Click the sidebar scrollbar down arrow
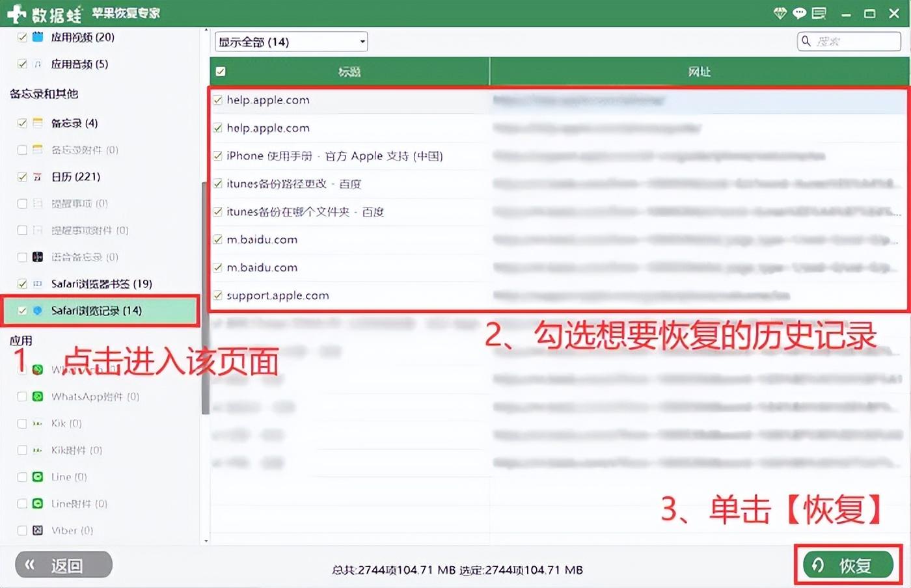Viewport: 911px width, 588px height. point(206,541)
